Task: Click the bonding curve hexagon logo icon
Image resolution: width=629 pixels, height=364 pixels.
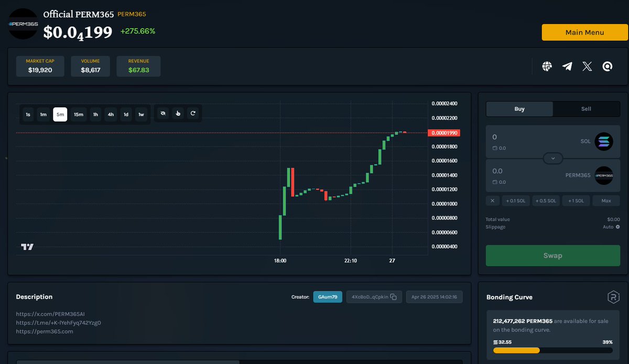Action: point(613,297)
